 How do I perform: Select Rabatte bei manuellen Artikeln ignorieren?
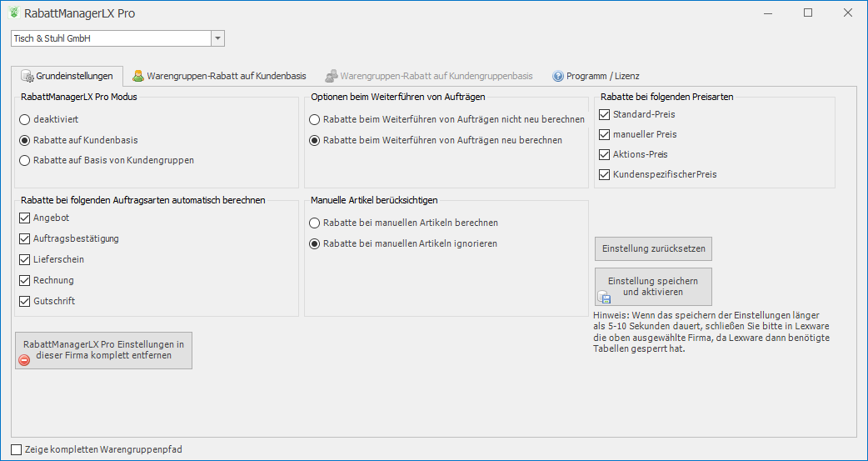[x=314, y=243]
